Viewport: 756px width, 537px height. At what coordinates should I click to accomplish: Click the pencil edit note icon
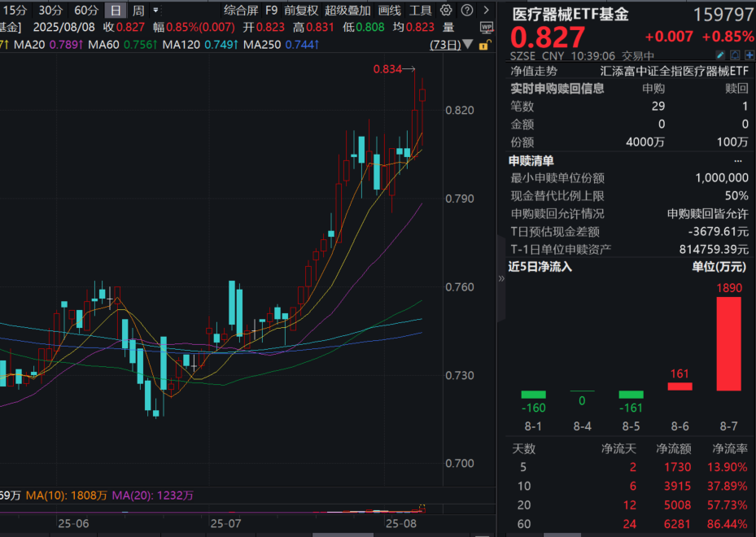pos(721,55)
